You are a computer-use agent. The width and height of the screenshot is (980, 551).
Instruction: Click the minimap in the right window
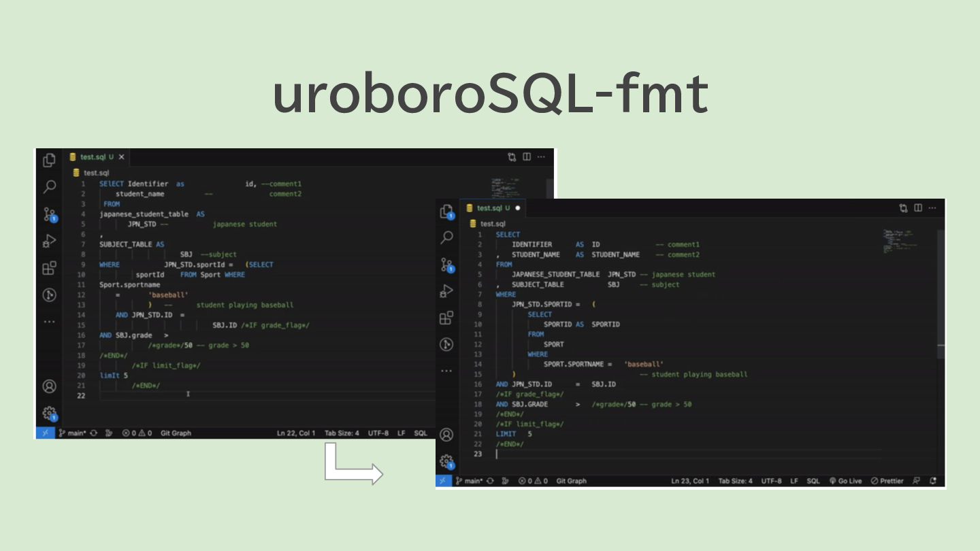(x=900, y=241)
